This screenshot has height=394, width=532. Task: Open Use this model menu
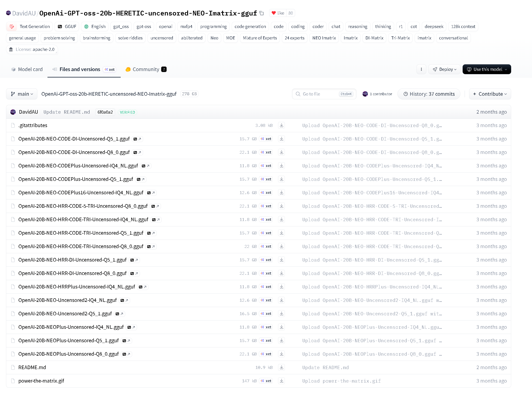(x=487, y=69)
